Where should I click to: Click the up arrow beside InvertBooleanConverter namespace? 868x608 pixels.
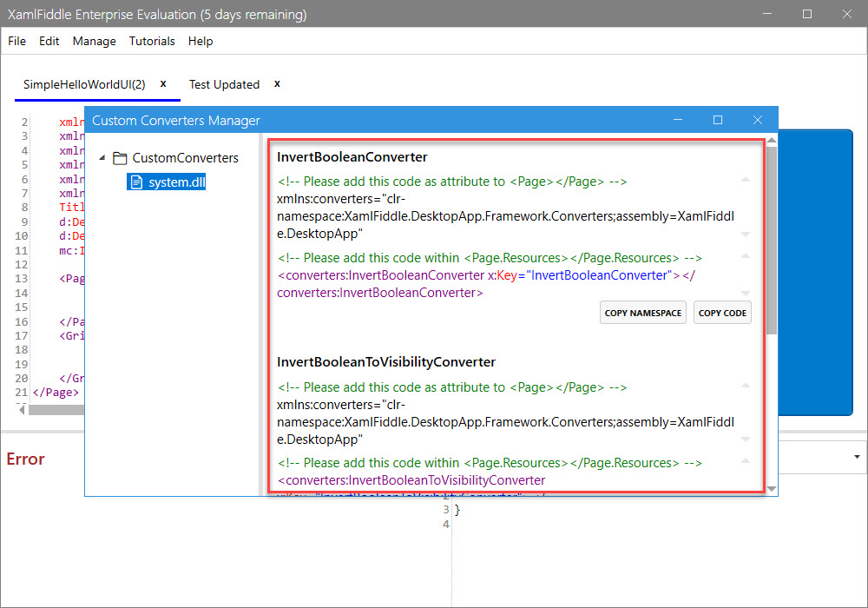point(745,180)
